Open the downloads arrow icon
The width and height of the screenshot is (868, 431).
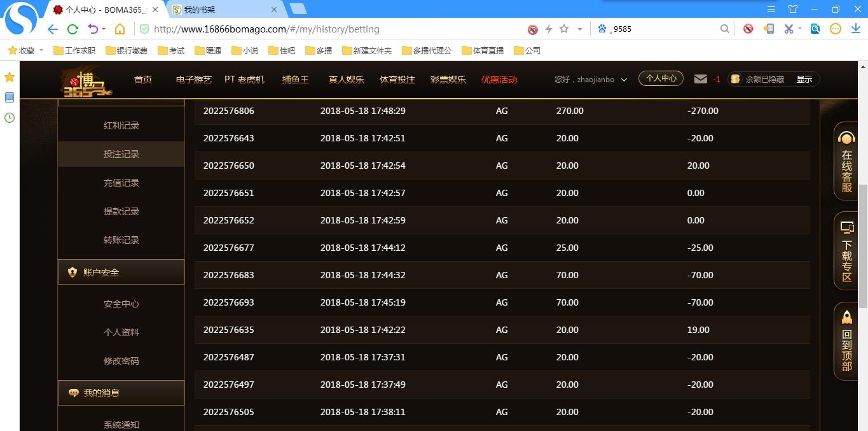pyautogui.click(x=856, y=29)
